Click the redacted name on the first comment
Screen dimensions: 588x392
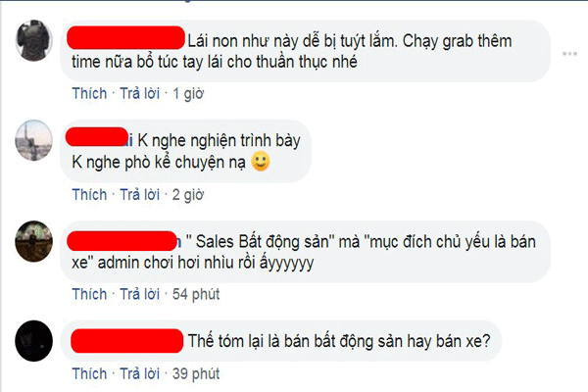pyautogui.click(x=125, y=37)
